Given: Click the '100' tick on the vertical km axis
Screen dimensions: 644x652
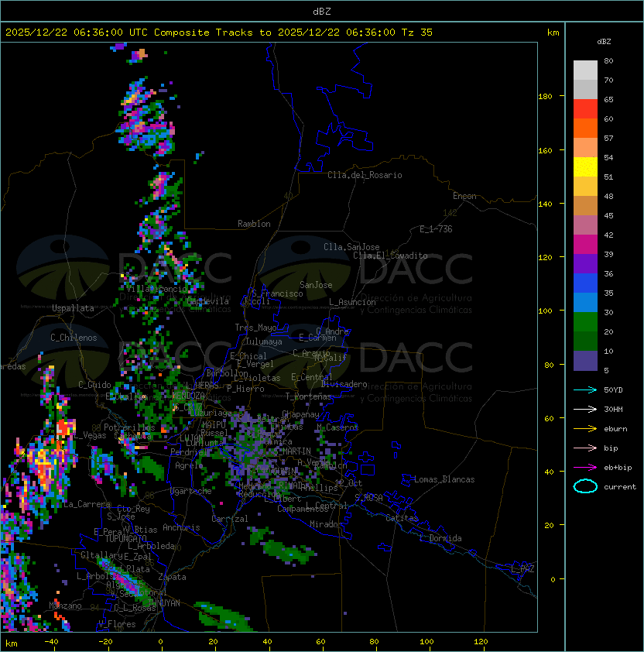Looking at the screenshot, I should point(545,311).
